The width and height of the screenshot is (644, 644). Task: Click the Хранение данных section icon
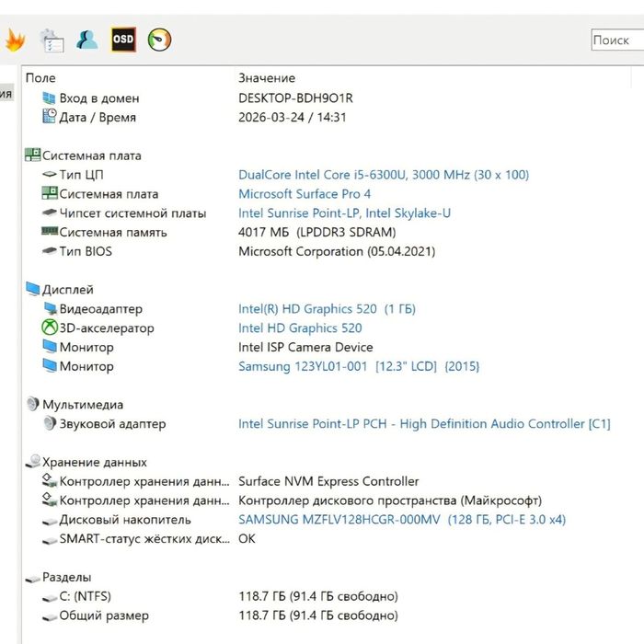pos(32,461)
